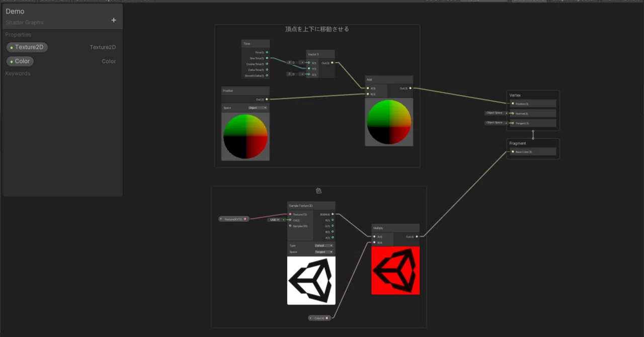Click Sample Texture 2D's B(1) output port
This screenshot has height=337, width=644.
tap(333, 232)
